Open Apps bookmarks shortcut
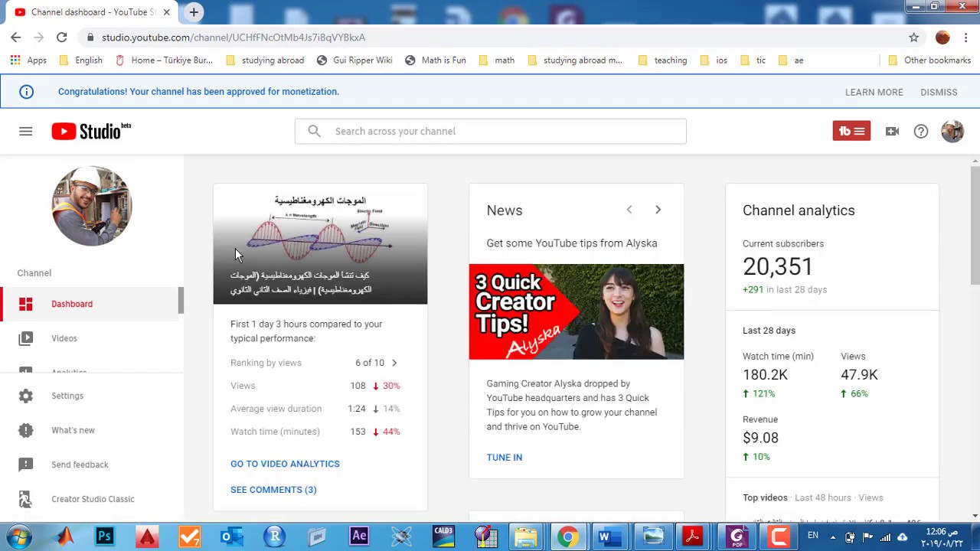980x551 pixels. click(x=28, y=60)
